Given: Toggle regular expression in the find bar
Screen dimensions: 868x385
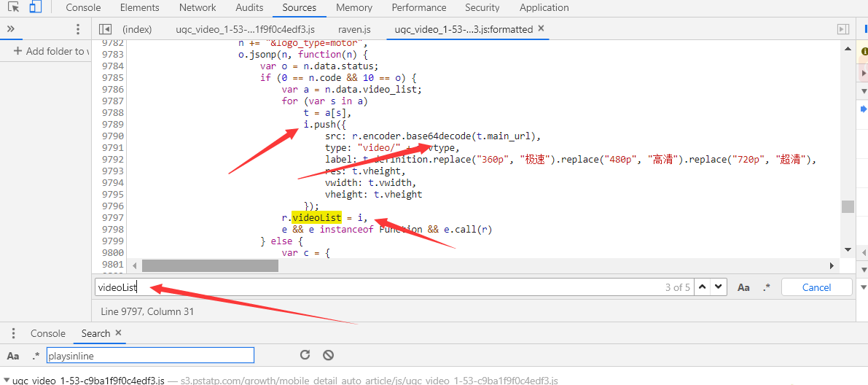Looking at the screenshot, I should click(767, 287).
